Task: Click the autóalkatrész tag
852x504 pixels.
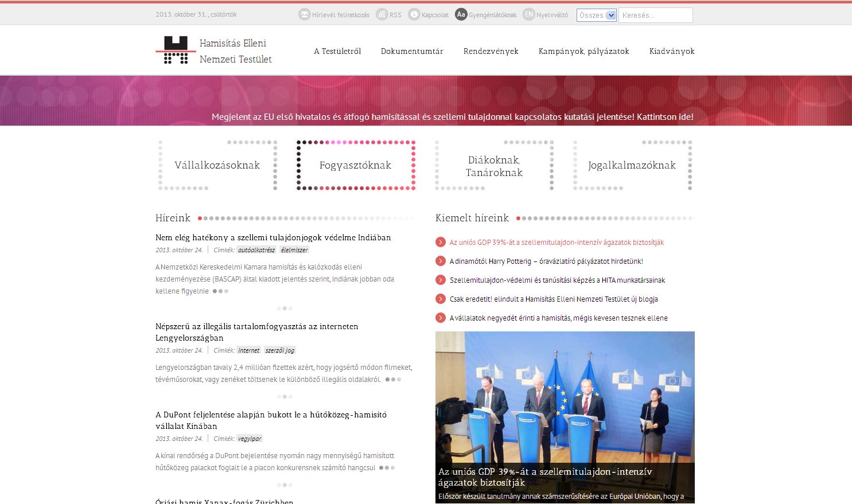Action: click(x=257, y=250)
